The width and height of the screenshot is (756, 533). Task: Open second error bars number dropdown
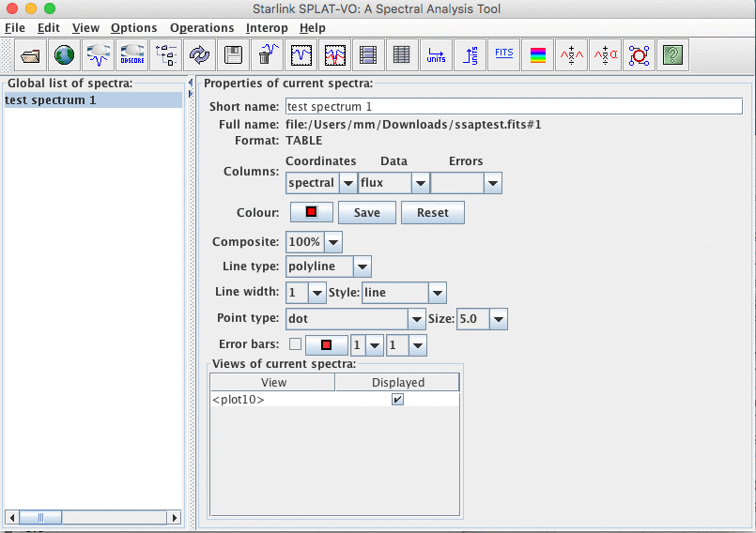418,345
